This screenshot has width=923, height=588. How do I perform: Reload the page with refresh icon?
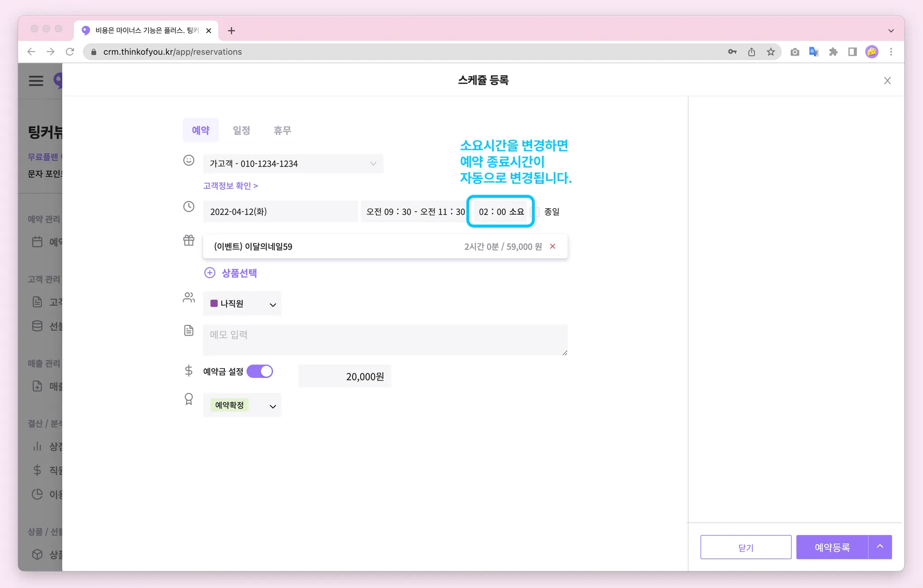(x=70, y=52)
